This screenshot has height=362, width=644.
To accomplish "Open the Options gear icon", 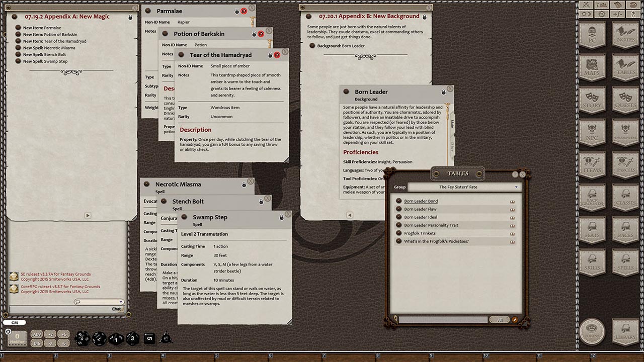I will [x=601, y=14].
